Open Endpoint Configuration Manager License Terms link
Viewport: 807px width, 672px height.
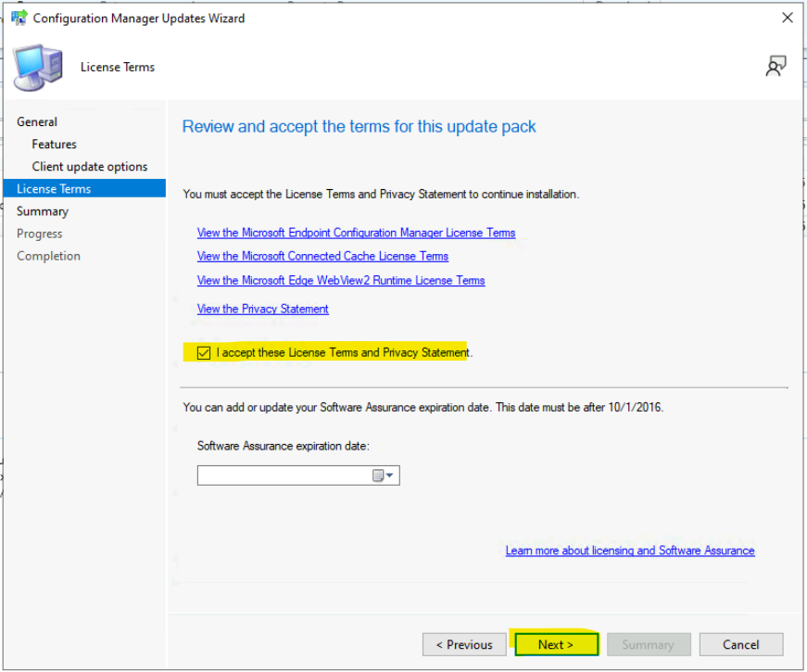tap(356, 233)
